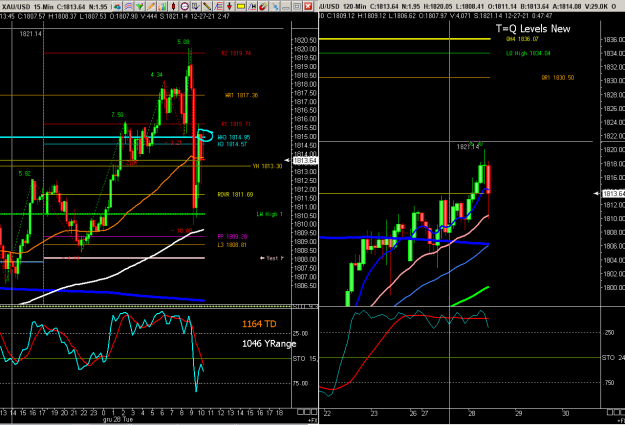625x425 pixels.
Task: Maximize the 15-Min chart window
Action: coord(297,6)
